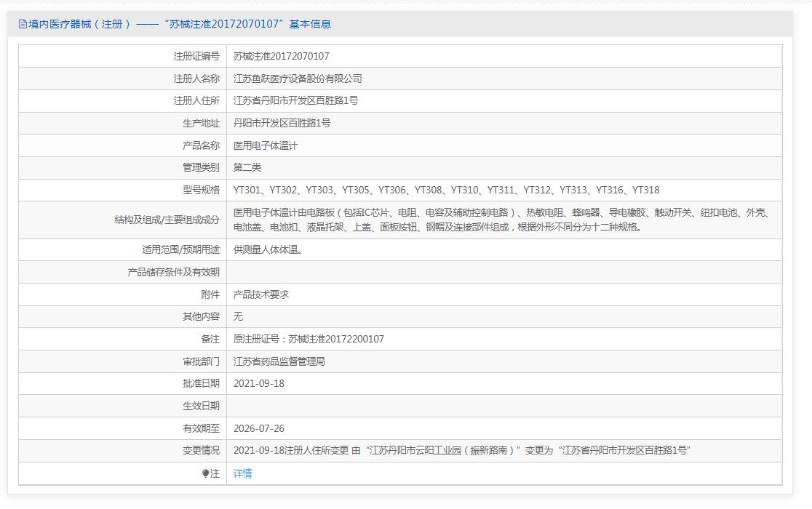Click the 型号规格 row label
The image size is (812, 509).
click(201, 190)
